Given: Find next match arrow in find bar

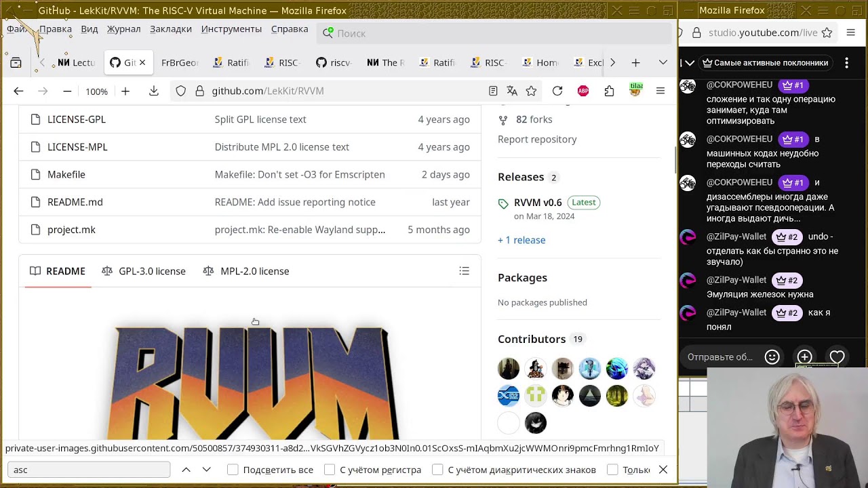Looking at the screenshot, I should coord(207,470).
